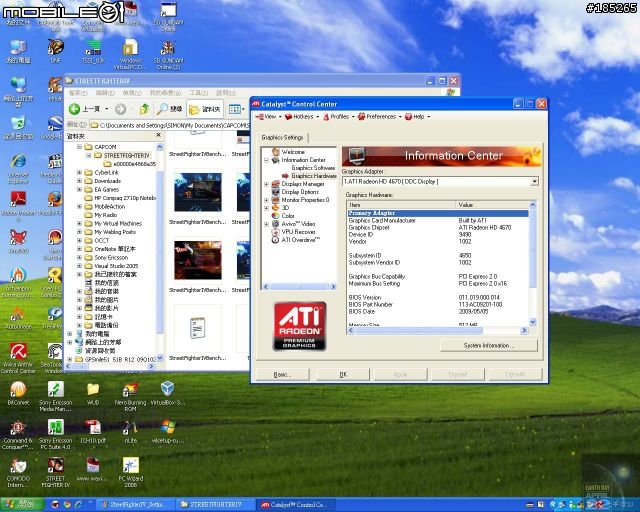Click the Color wheel icon in tree

[x=276, y=216]
